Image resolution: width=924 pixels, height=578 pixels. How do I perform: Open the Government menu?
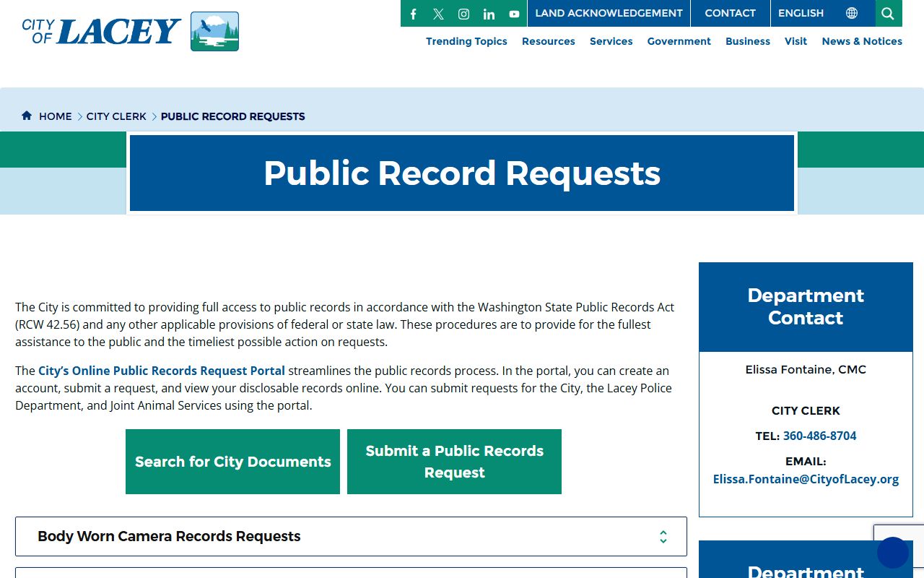pyautogui.click(x=679, y=41)
